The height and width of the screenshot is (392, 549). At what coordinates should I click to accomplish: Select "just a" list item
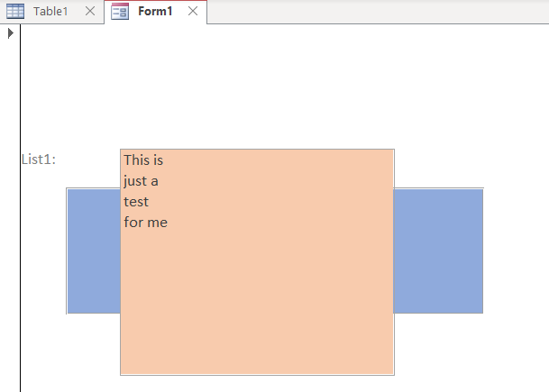(x=257, y=181)
